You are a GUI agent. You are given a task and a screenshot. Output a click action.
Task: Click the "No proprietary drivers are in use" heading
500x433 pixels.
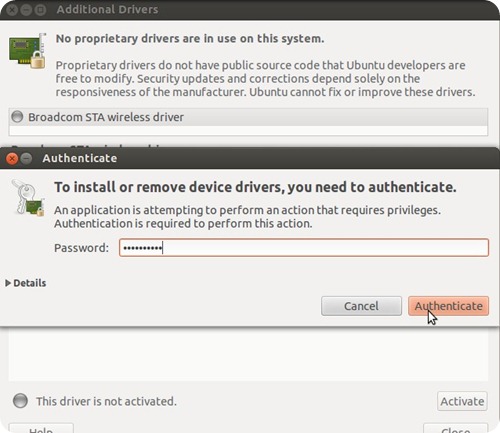(x=190, y=39)
